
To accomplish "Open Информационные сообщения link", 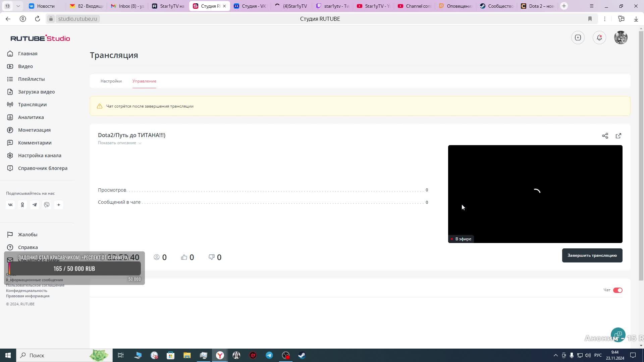I will 34,280.
